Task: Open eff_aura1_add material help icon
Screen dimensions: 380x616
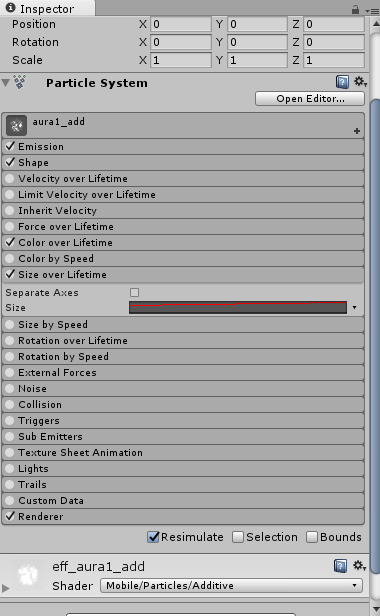Action: click(x=340, y=566)
